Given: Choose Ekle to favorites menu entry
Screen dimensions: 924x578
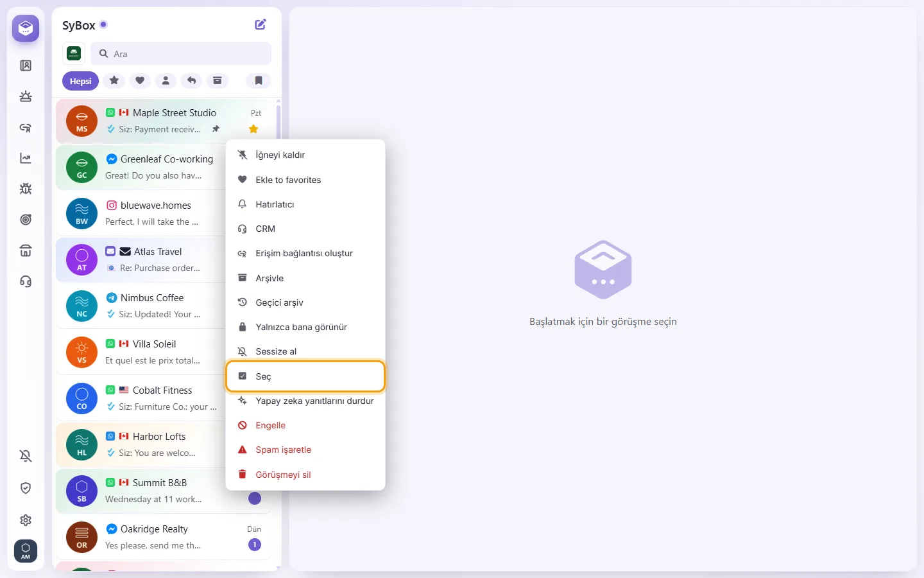Looking at the screenshot, I should point(305,180).
